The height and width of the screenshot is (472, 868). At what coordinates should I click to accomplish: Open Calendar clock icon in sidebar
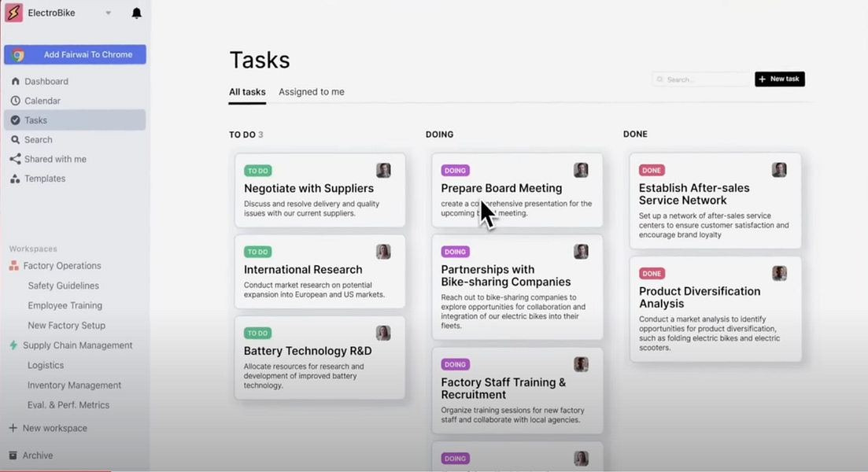coord(16,101)
